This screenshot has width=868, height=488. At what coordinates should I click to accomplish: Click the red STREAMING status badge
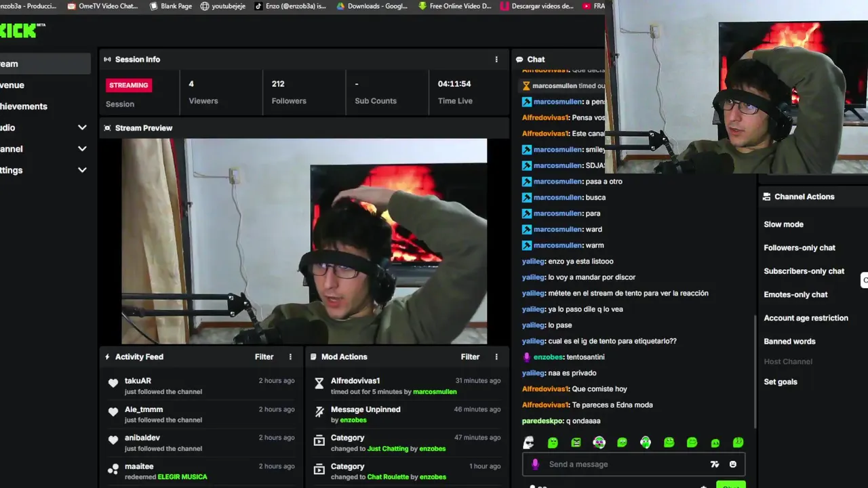tap(129, 85)
